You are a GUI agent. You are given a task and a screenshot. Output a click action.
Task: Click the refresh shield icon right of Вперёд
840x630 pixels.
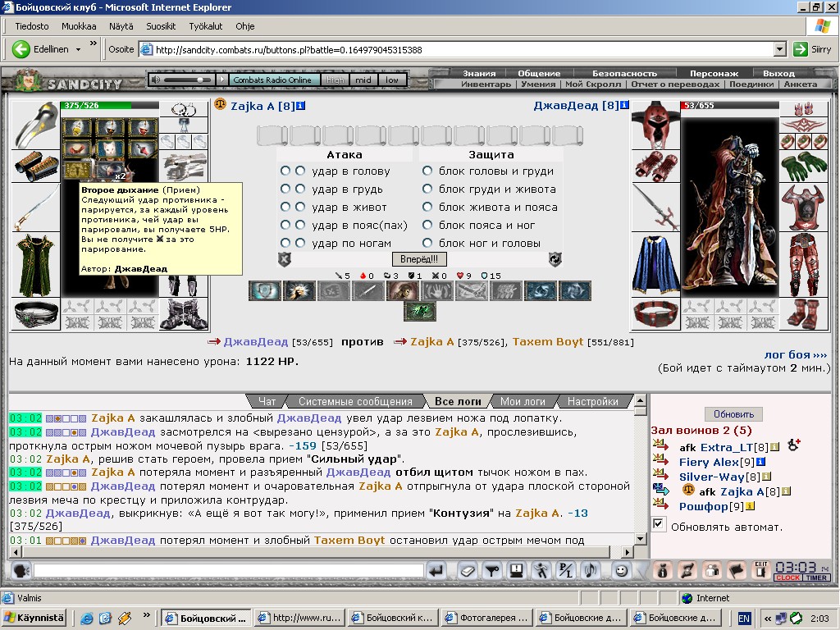pyautogui.click(x=555, y=259)
